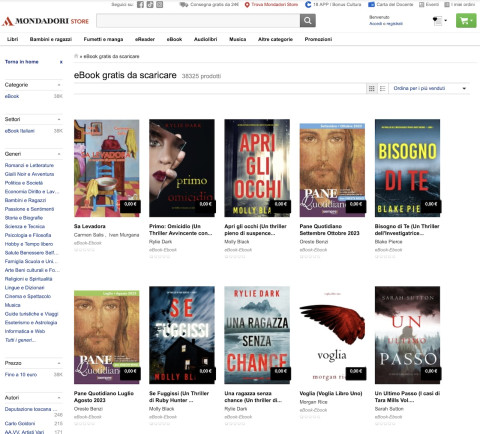The height and width of the screenshot is (434, 480).
Task: Click the third social media icon after 'Seguici su'
Action: pyautogui.click(x=160, y=5)
